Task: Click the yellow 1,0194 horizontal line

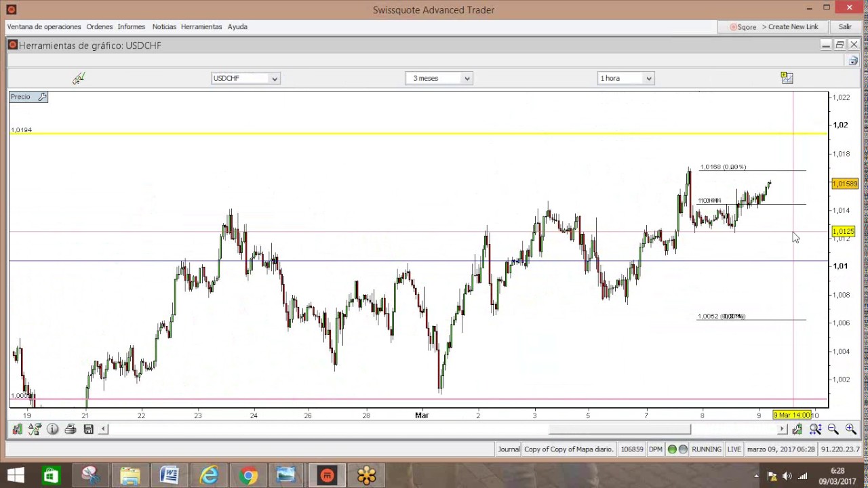Action: pos(418,134)
